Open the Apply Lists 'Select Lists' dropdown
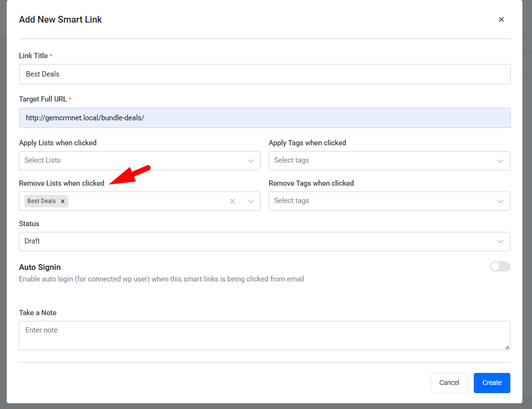532x409 pixels. coord(140,161)
